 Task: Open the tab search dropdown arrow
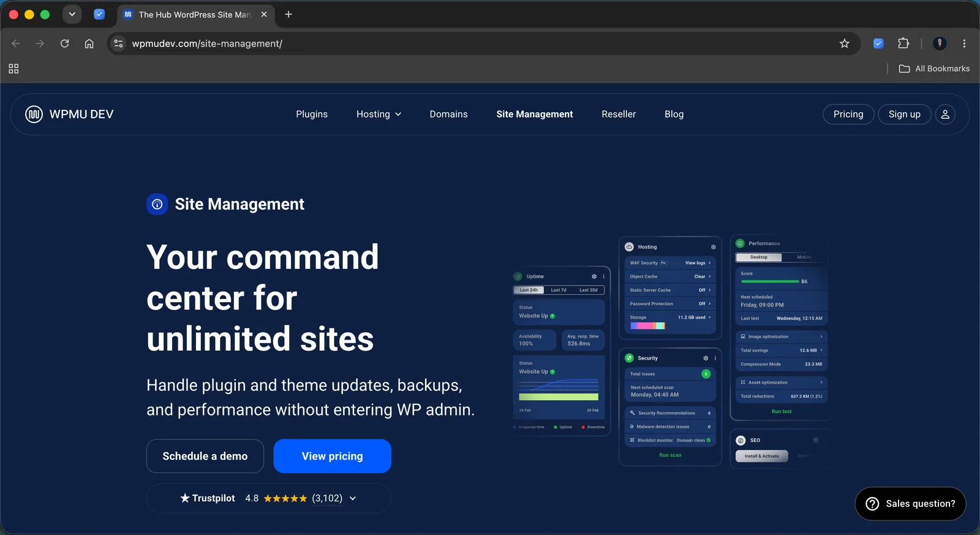72,14
